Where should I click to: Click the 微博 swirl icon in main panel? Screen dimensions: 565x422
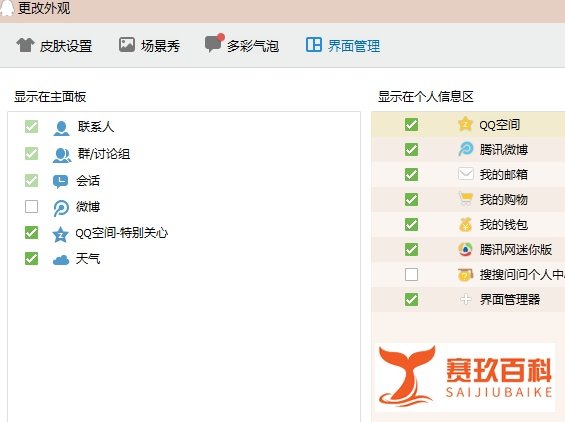[x=61, y=208]
